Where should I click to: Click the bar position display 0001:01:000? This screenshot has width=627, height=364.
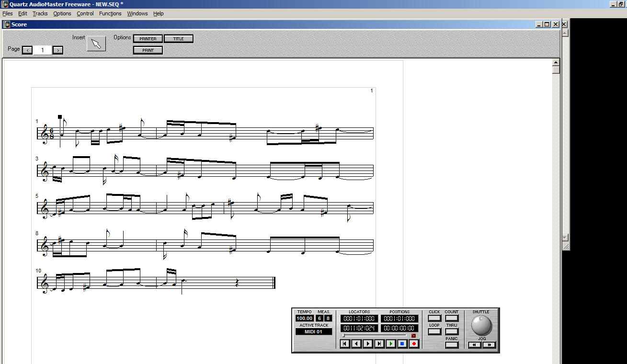click(399, 318)
